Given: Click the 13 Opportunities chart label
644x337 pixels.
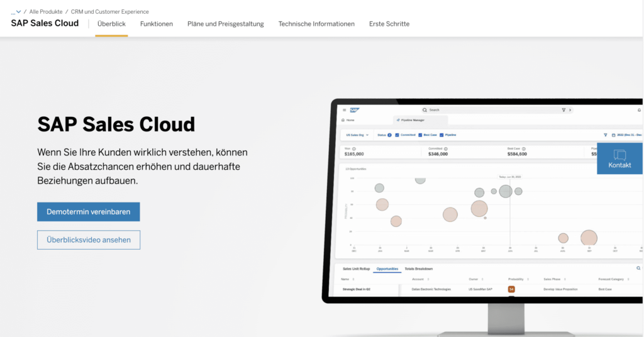Looking at the screenshot, I should coord(356,169).
